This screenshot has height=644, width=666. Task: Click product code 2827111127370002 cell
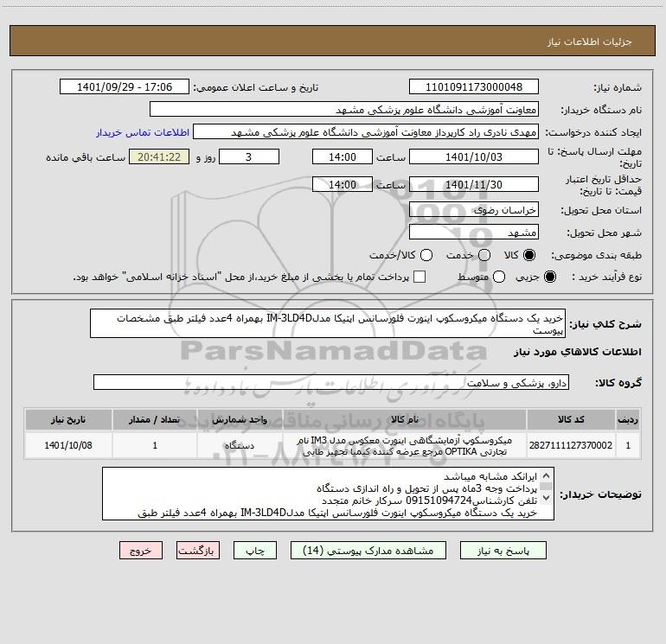point(571,445)
